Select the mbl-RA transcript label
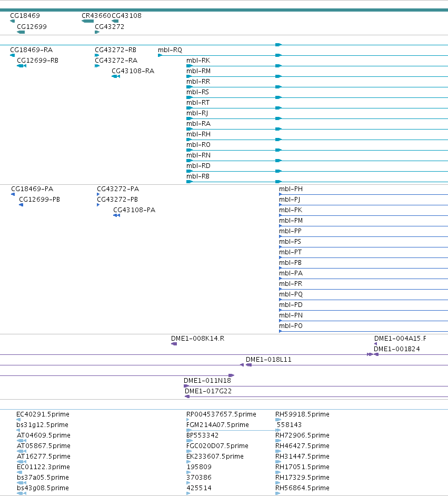This screenshot has width=448, height=496. [198, 123]
